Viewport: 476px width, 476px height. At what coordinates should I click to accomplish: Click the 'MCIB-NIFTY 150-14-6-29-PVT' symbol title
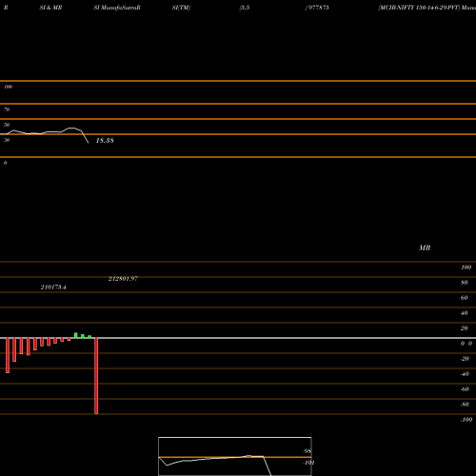tap(419, 8)
